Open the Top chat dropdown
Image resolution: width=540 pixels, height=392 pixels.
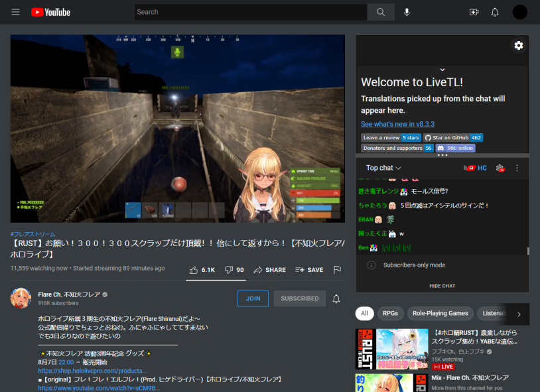point(383,168)
